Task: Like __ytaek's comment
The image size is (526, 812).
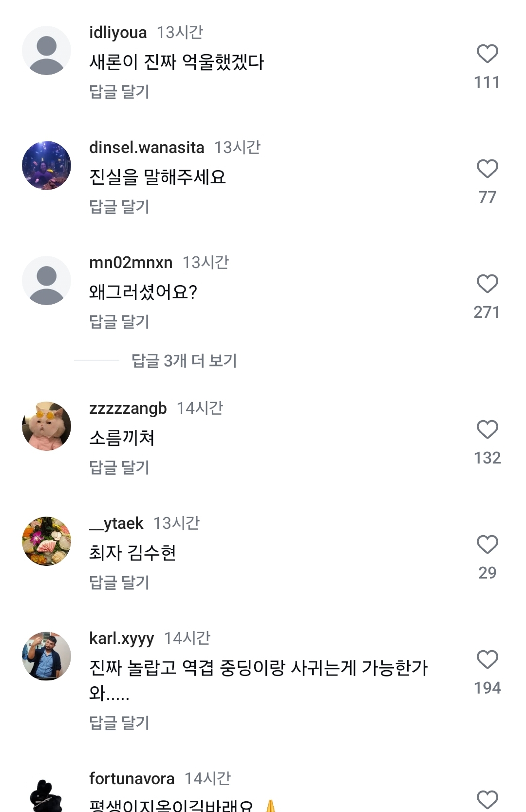Action: coord(487,544)
